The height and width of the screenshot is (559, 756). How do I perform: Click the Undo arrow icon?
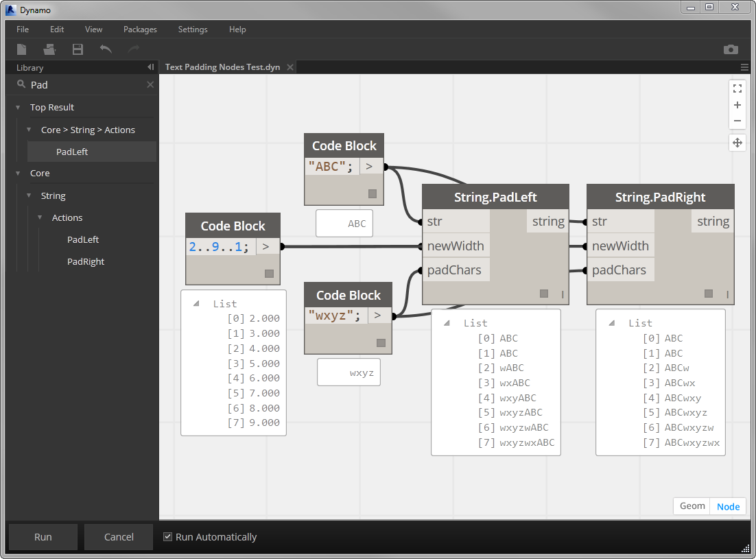pos(105,49)
